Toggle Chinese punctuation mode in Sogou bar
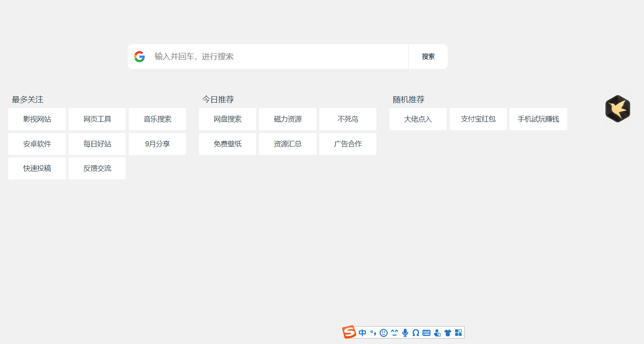Image resolution: width=644 pixels, height=344 pixels. (373, 333)
